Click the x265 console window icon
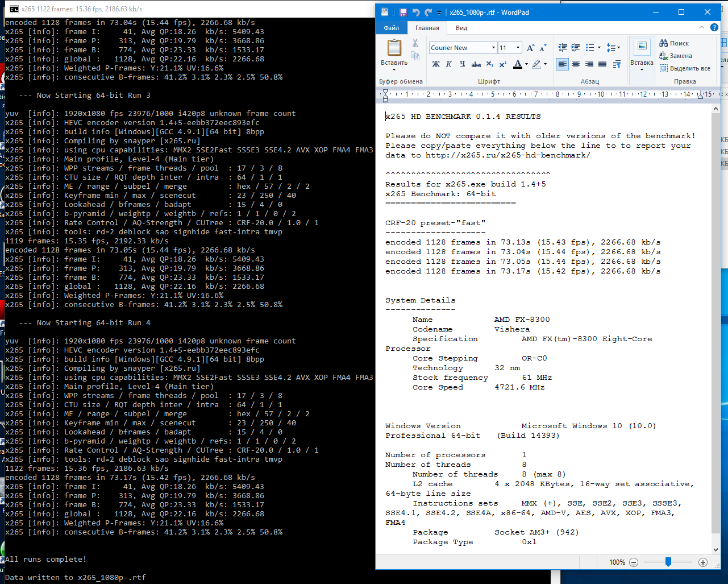728x584 pixels. 14,9
